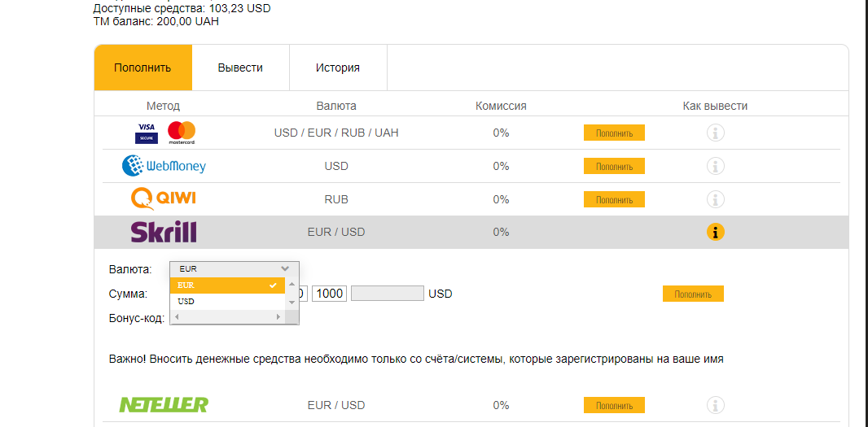Screen dimensions: 868x427
Task: Select the 1000 preset amount
Action: [330, 294]
